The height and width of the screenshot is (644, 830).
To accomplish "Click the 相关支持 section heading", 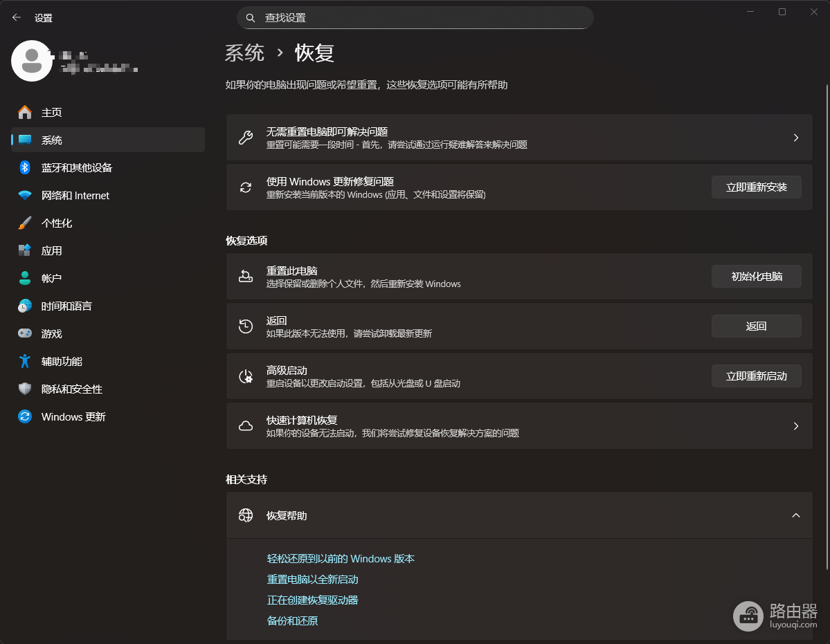I will pyautogui.click(x=246, y=479).
